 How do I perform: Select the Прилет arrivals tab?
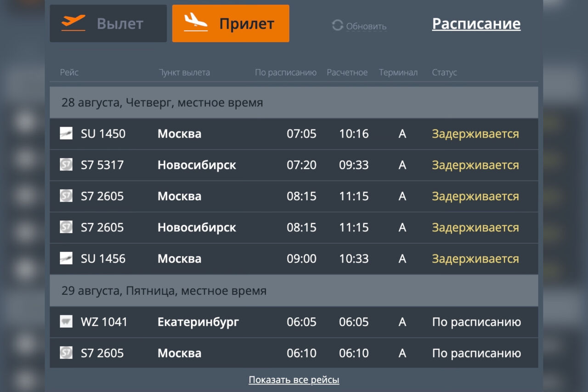[231, 23]
